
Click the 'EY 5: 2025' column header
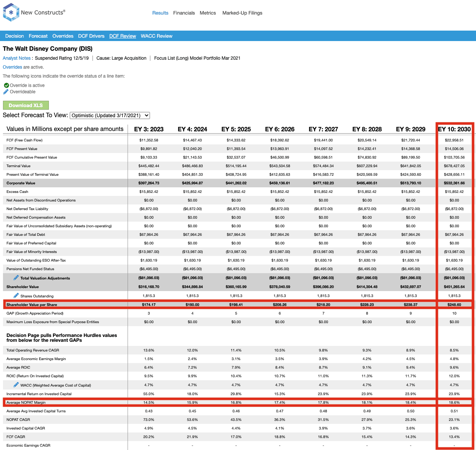[x=236, y=129]
